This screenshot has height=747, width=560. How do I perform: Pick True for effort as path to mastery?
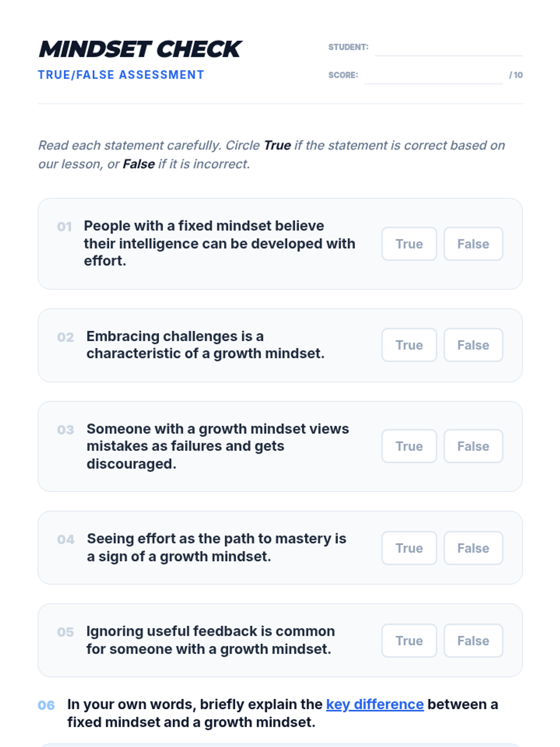point(409,548)
